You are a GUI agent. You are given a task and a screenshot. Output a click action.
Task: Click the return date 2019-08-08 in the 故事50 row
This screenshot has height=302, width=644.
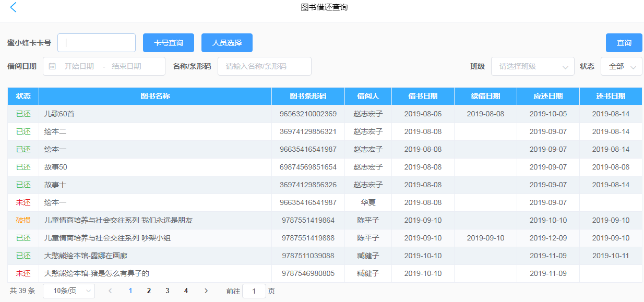point(611,167)
